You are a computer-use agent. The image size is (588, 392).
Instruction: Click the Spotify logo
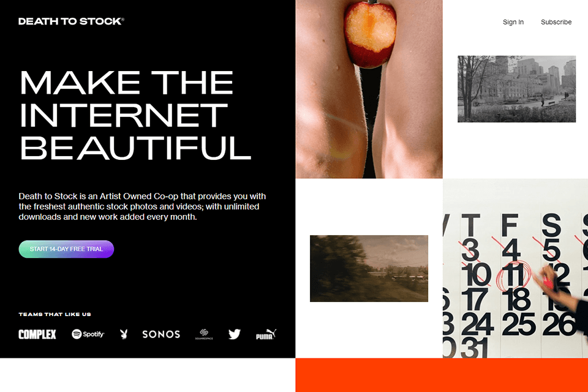pyautogui.click(x=88, y=334)
